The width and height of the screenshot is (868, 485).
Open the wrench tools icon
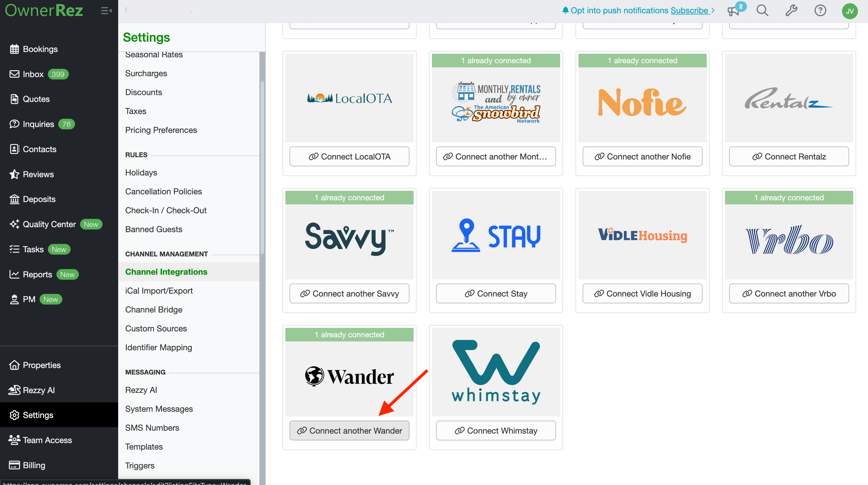791,11
